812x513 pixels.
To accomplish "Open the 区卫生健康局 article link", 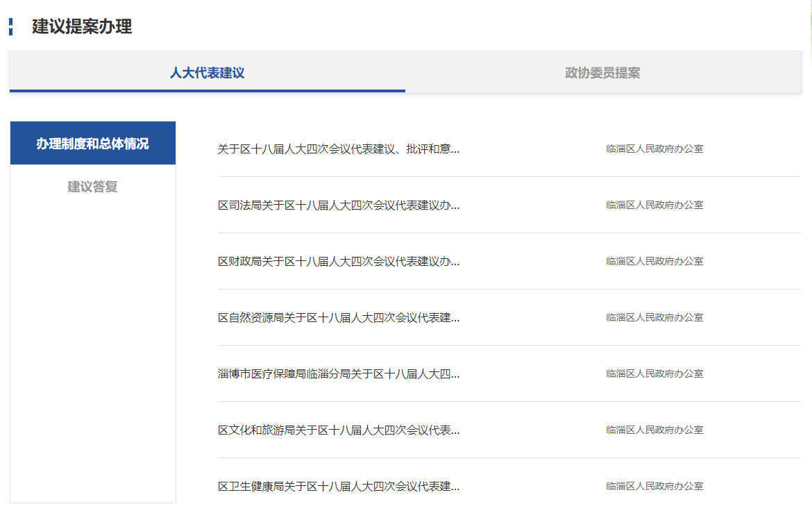I will pyautogui.click(x=338, y=486).
